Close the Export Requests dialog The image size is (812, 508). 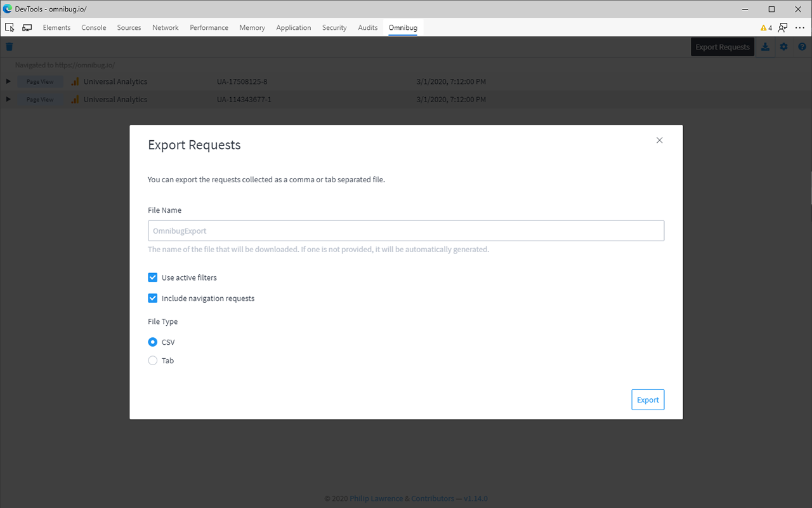click(x=660, y=140)
